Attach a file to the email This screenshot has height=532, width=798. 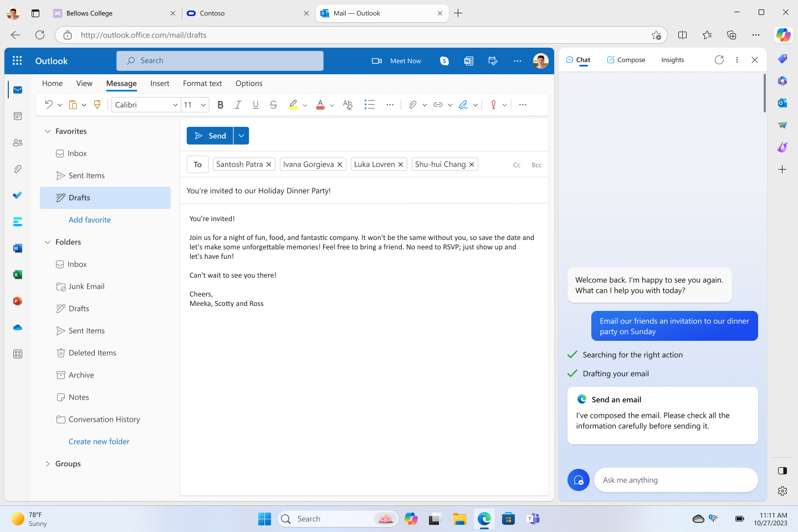pos(413,104)
